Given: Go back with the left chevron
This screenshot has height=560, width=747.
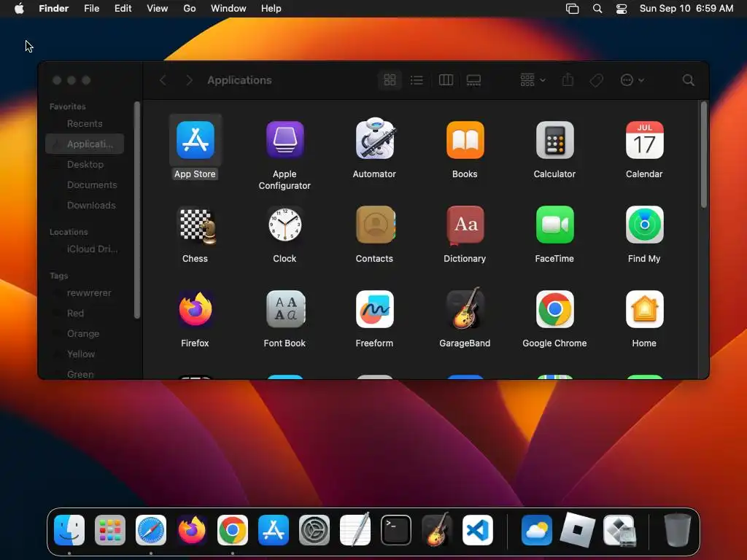Looking at the screenshot, I should 163,80.
